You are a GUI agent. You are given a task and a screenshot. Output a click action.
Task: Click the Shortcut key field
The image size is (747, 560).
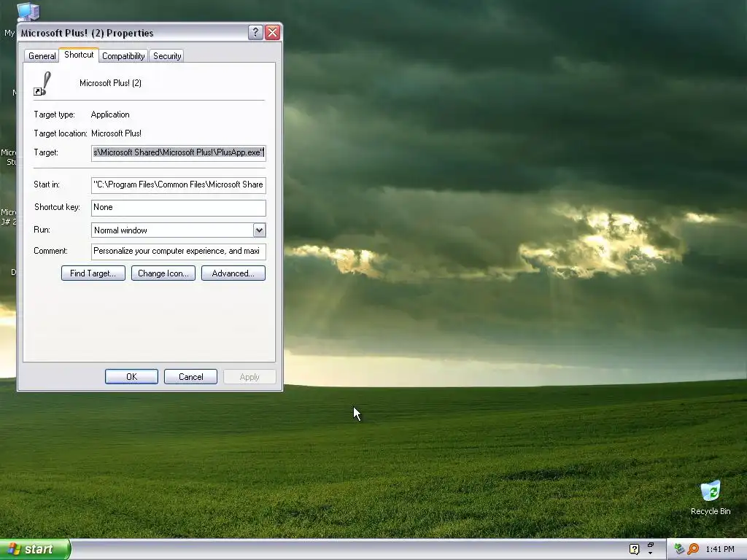click(x=178, y=208)
